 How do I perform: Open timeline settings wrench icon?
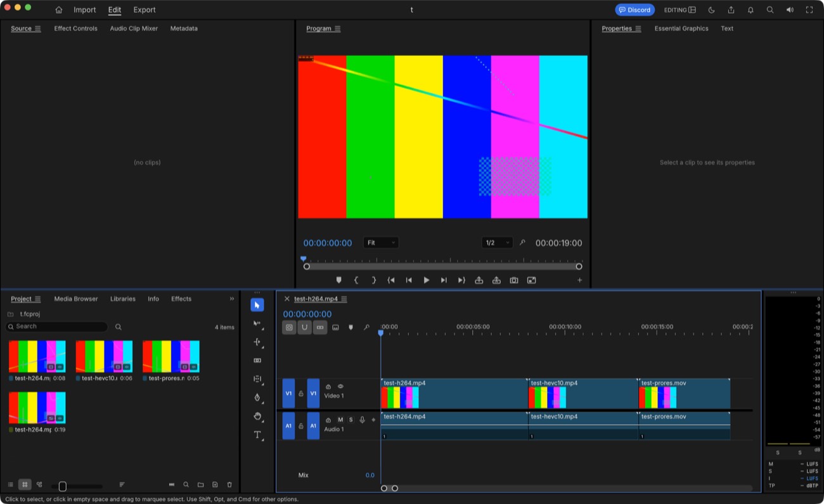(x=366, y=327)
